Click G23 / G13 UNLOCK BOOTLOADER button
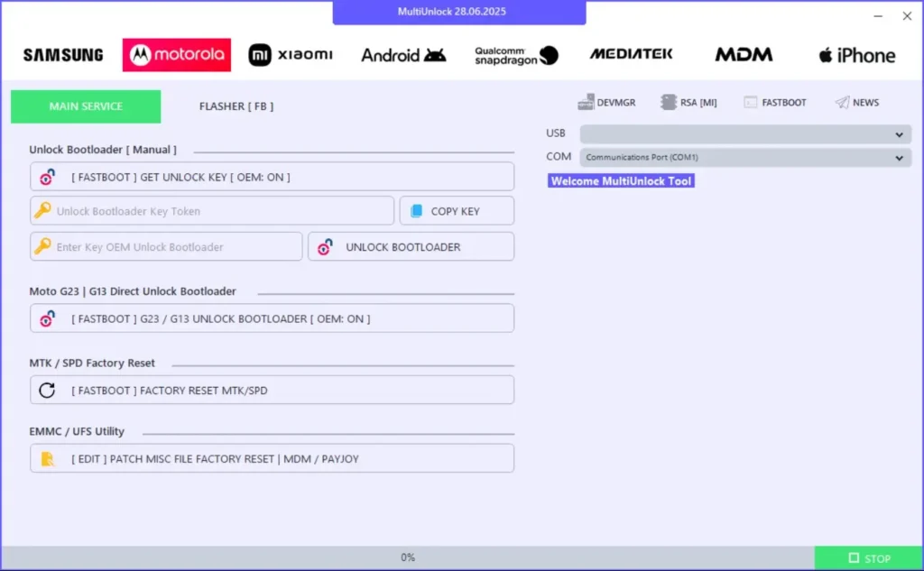 coord(272,318)
